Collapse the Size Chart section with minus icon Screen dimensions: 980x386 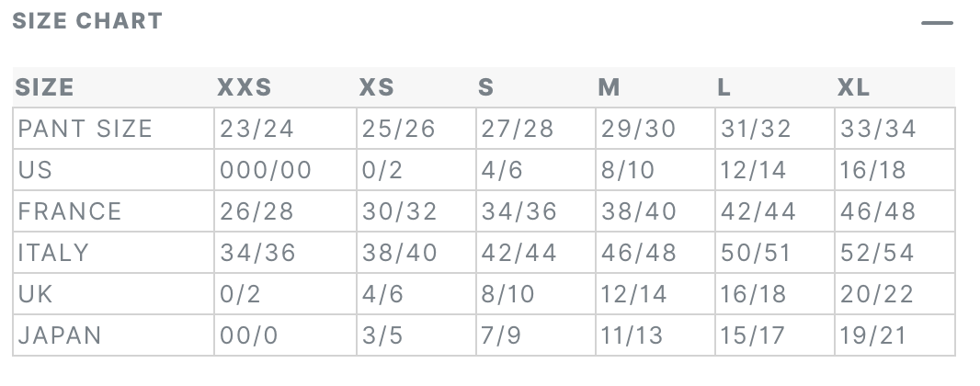[937, 23]
